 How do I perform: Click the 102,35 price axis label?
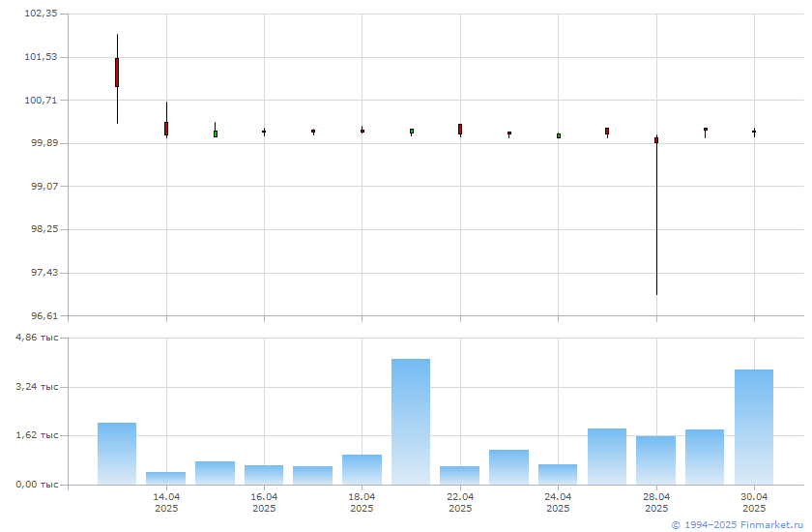point(41,14)
